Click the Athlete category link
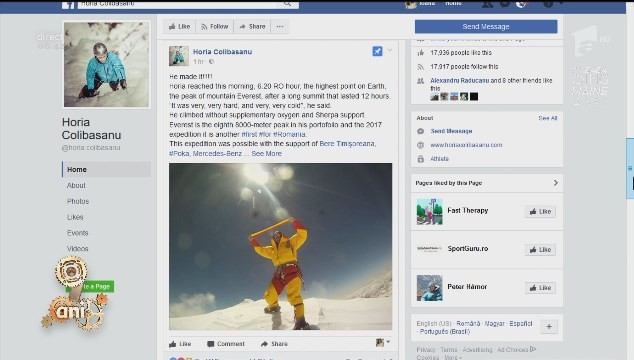 tap(440, 159)
